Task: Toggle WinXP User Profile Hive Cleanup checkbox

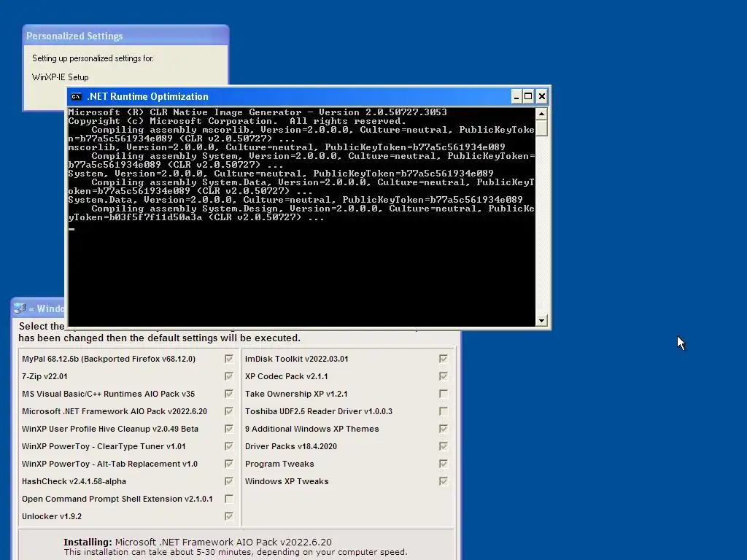Action: (229, 429)
